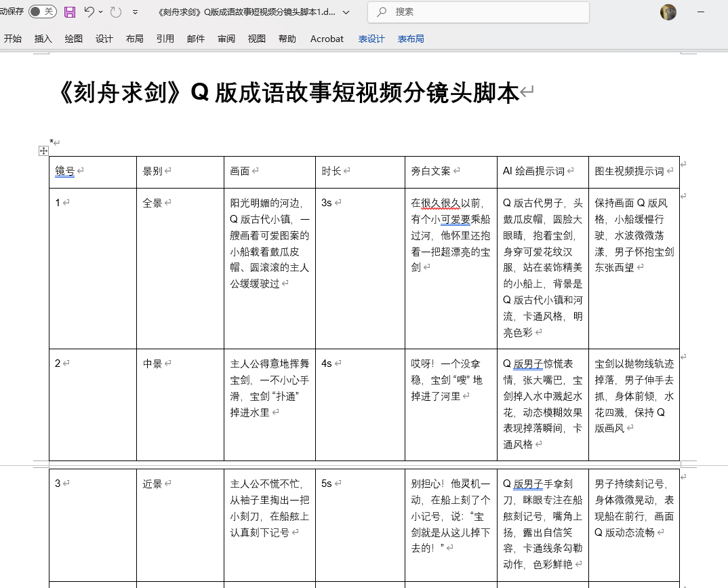This screenshot has height=588, width=728.
Task: Click the 镜号 header cell
Action: pyautogui.click(x=93, y=172)
